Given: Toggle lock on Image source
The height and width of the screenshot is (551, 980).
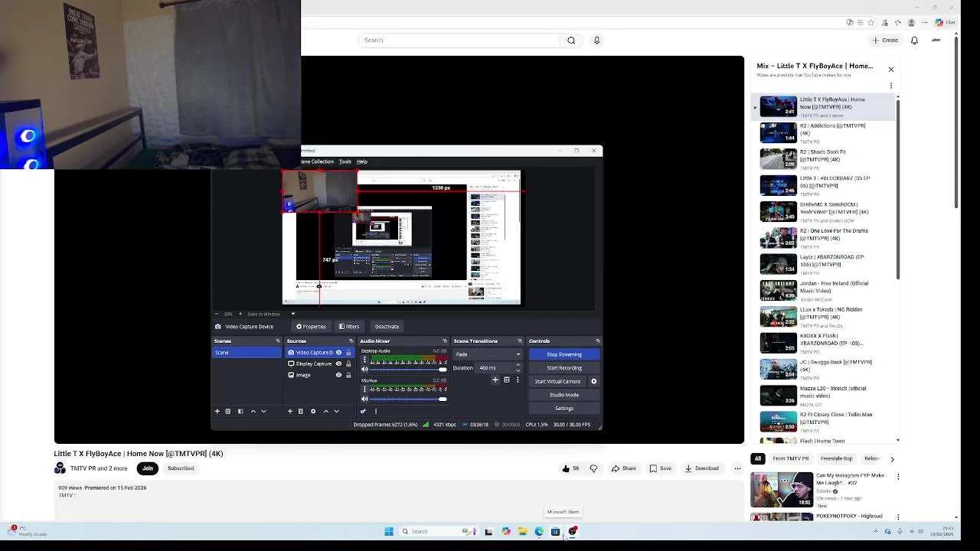Looking at the screenshot, I should 348,376.
